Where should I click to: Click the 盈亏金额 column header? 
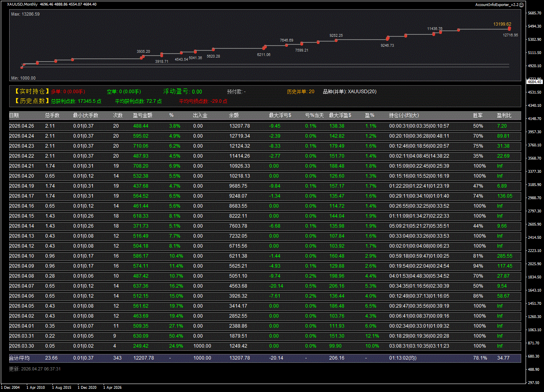click(x=142, y=116)
